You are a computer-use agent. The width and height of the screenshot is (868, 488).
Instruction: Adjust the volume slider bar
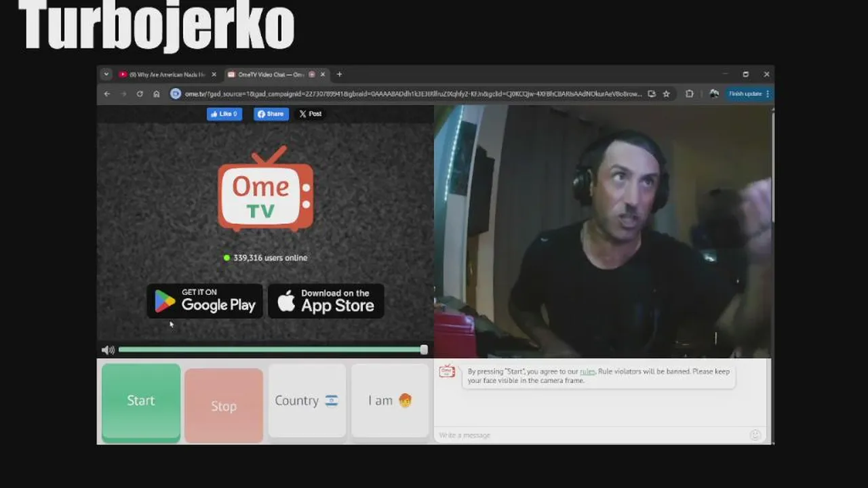pyautogui.click(x=272, y=350)
